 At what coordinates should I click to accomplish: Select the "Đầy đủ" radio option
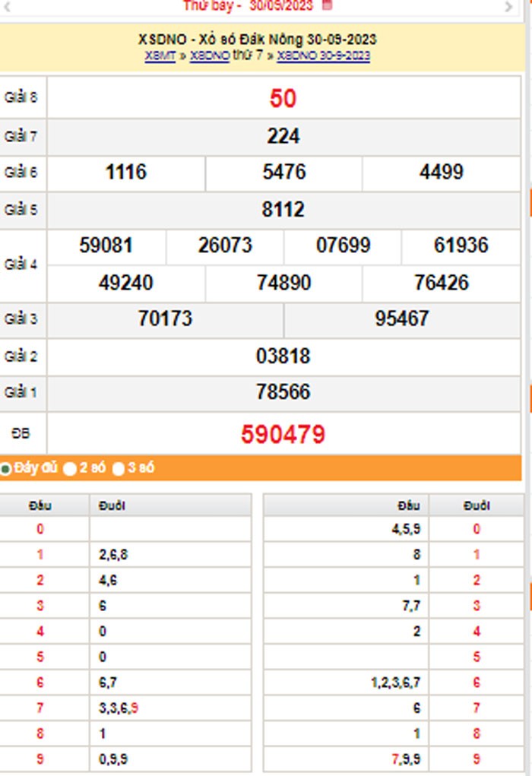[x=6, y=469]
